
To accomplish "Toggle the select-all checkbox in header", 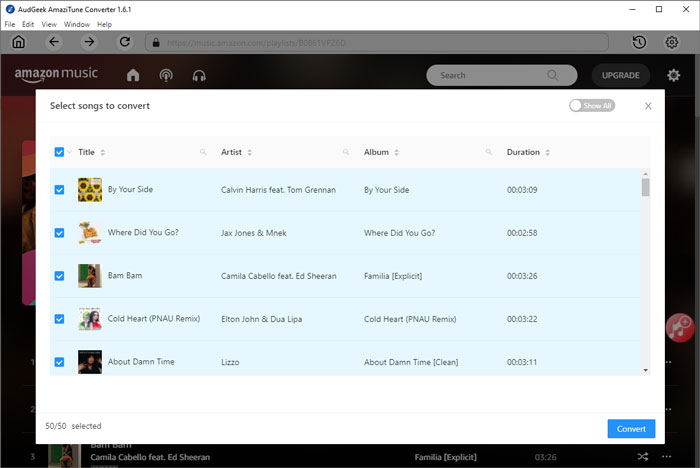I will pos(59,152).
